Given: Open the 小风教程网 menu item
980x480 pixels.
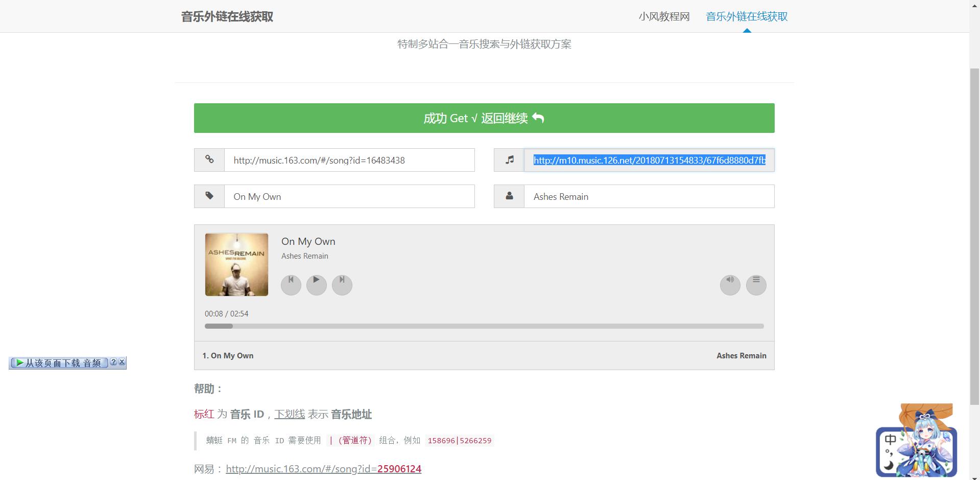Looking at the screenshot, I should (x=664, y=16).
